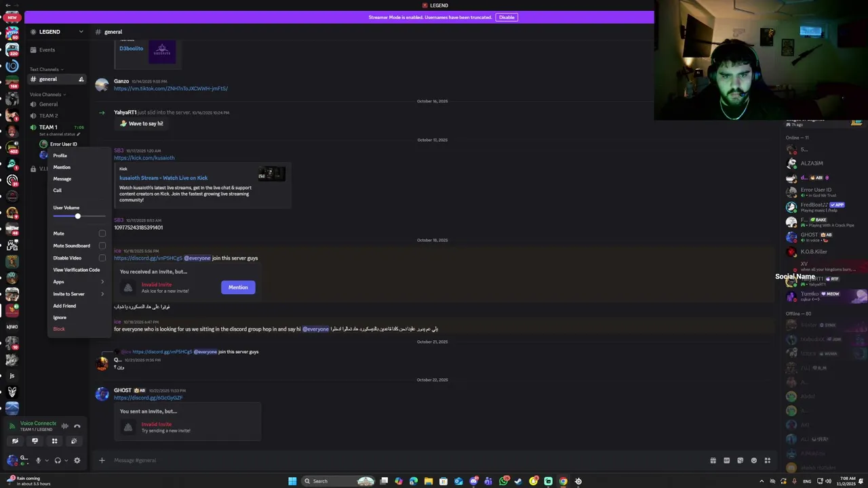
Task: Click ALZA3iM in the member list
Action: pyautogui.click(x=812, y=163)
